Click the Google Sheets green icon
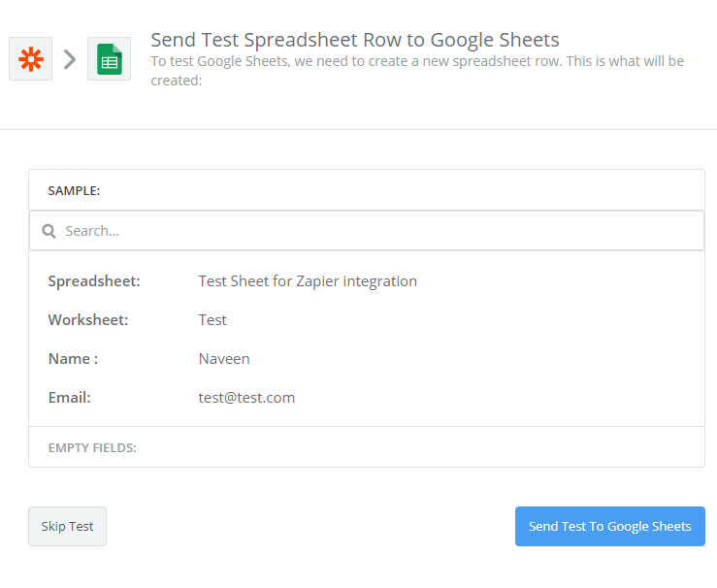 [110, 59]
